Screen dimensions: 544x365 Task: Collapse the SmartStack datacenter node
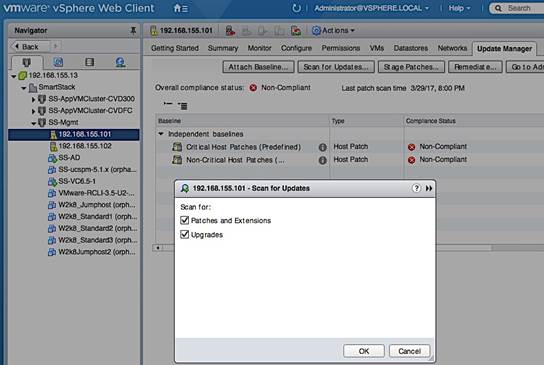tap(23, 88)
